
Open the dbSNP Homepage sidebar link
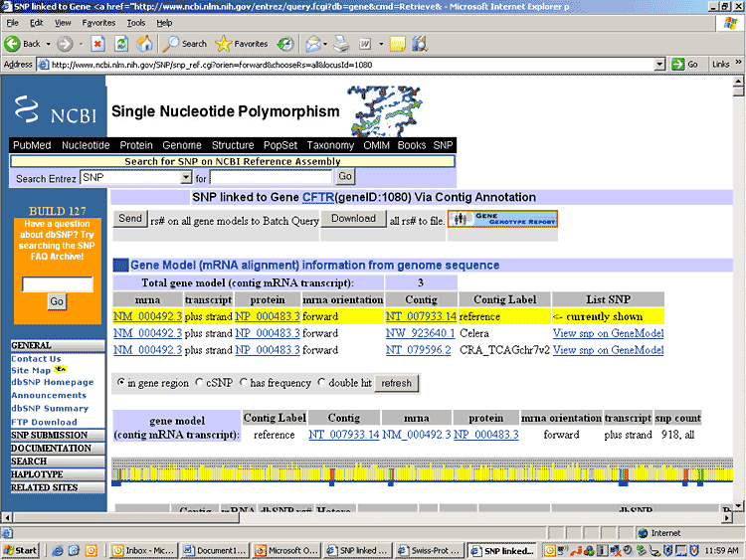[x=53, y=382]
